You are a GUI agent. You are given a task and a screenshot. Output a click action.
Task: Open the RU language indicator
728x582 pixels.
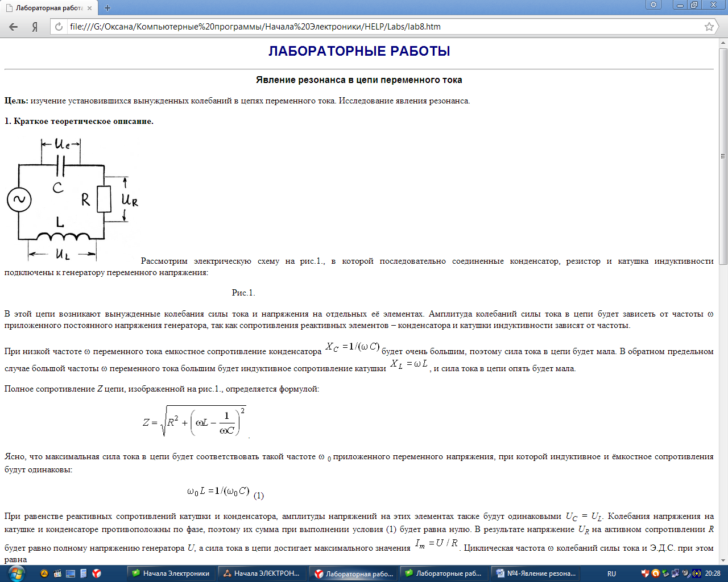[611, 574]
